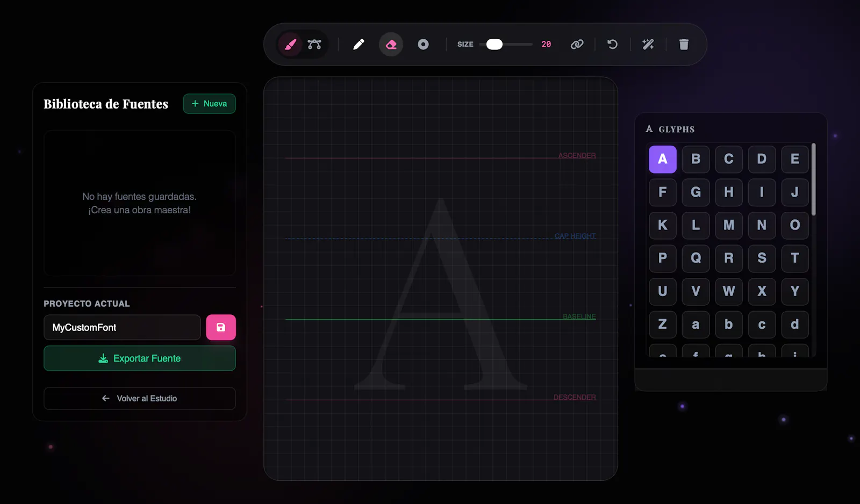Select glyph lowercase a
860x504 pixels.
point(696,325)
